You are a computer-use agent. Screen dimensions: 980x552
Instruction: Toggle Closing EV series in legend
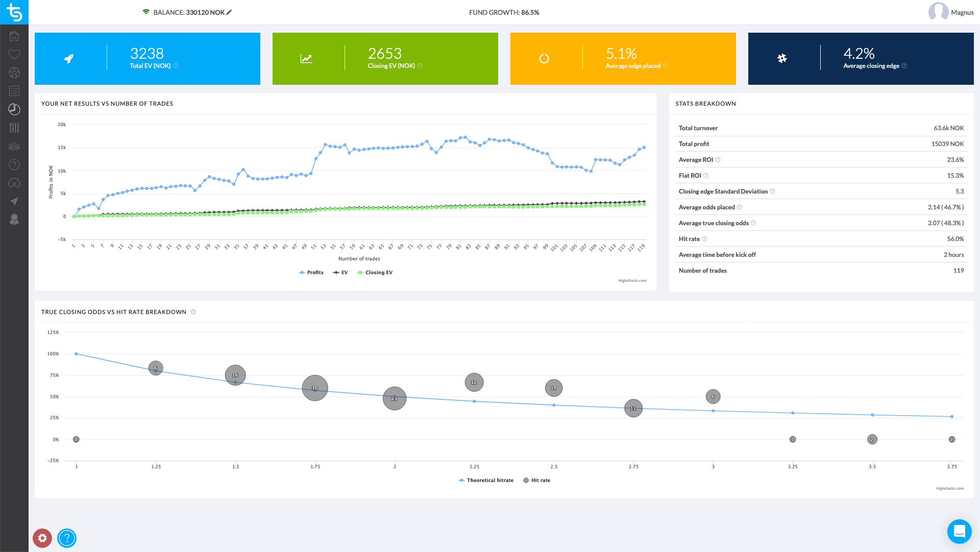coord(375,273)
